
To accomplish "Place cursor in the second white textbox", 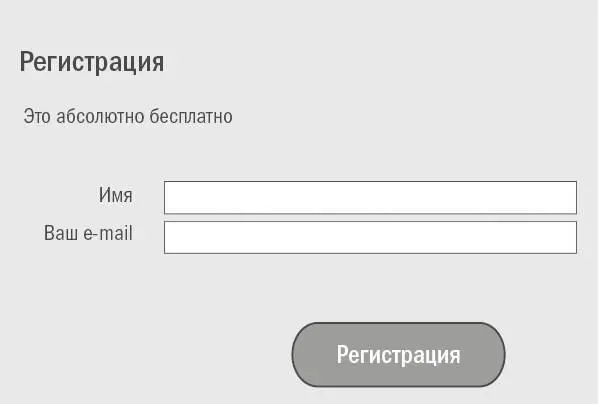I will click(370, 237).
